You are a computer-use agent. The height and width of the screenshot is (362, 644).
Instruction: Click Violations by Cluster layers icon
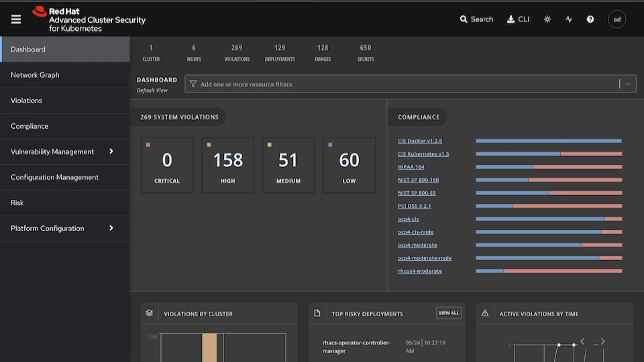point(150,313)
